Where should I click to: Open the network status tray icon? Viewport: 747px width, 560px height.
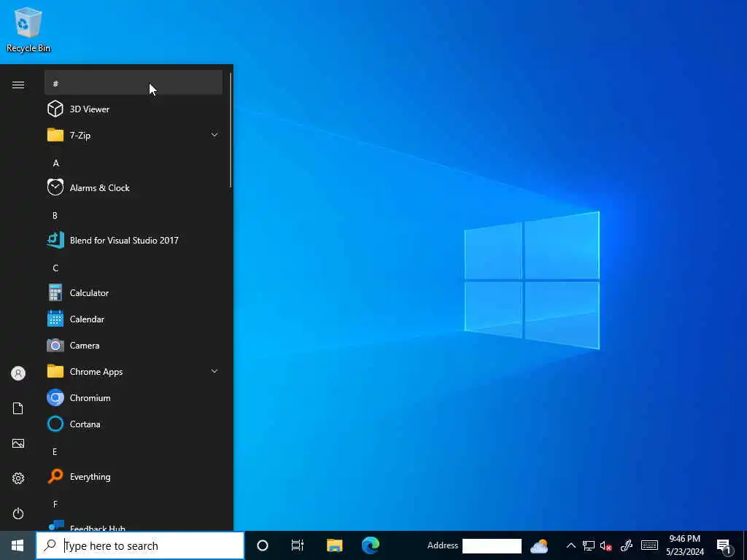click(589, 545)
